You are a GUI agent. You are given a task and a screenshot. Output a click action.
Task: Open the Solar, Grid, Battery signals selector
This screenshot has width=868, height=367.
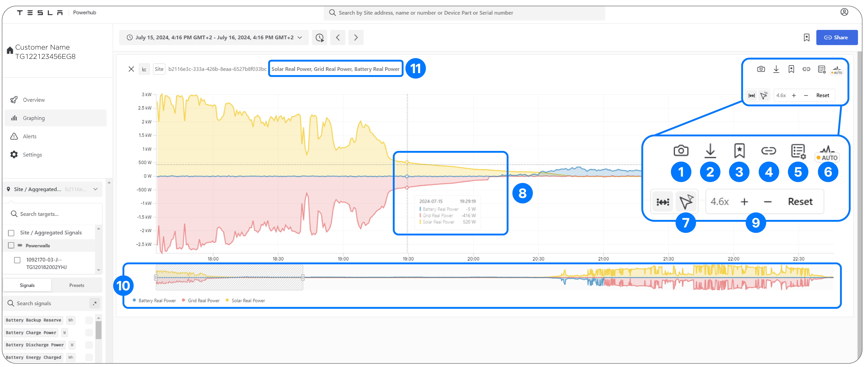tap(336, 69)
